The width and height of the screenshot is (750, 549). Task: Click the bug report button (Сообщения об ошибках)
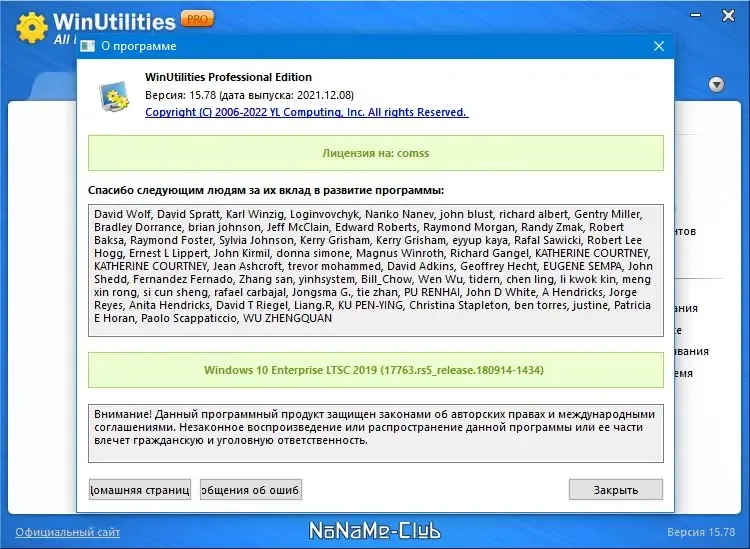click(251, 490)
